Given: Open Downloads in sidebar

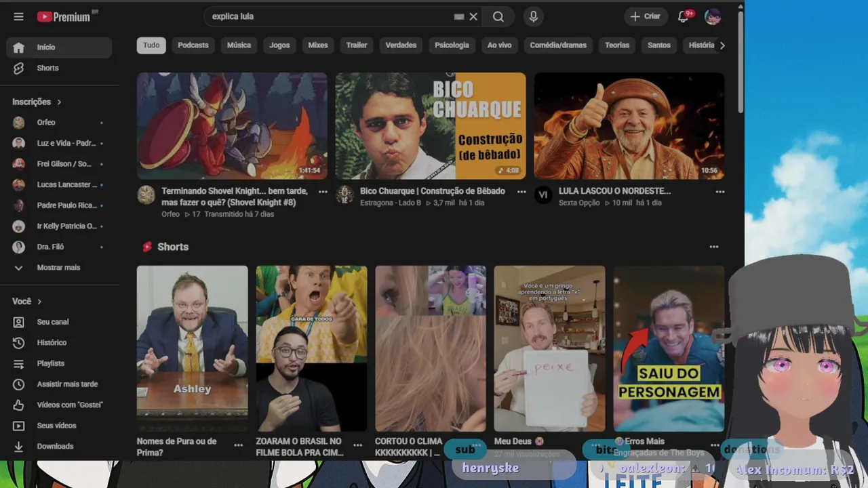Looking at the screenshot, I should (59, 446).
